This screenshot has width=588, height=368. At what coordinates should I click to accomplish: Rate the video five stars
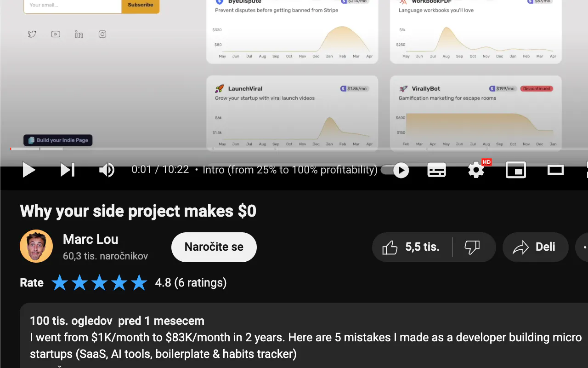139,282
